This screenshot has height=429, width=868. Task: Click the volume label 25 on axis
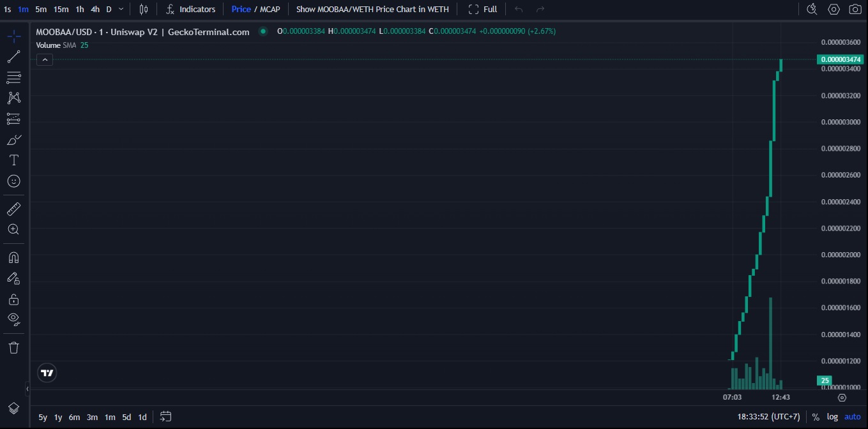point(825,380)
